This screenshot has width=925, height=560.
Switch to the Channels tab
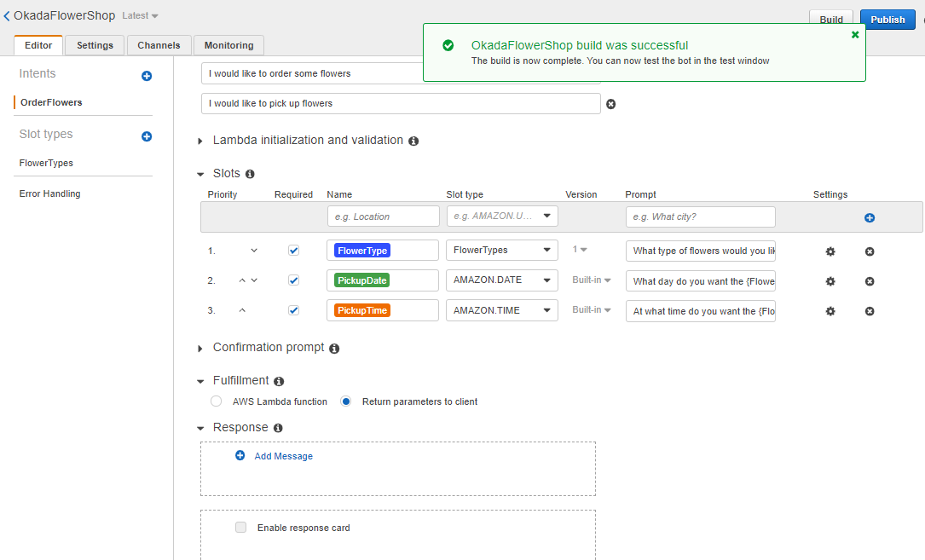click(159, 45)
